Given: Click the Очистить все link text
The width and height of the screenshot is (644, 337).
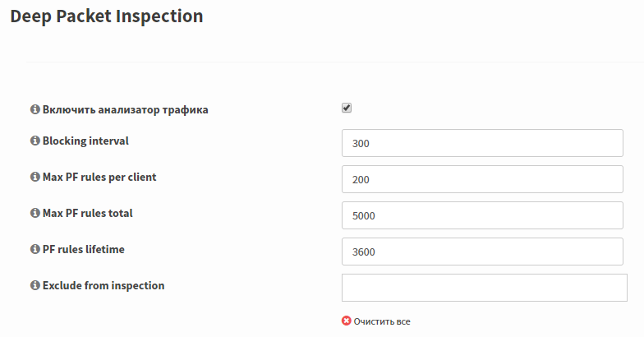Looking at the screenshot, I should tap(382, 321).
